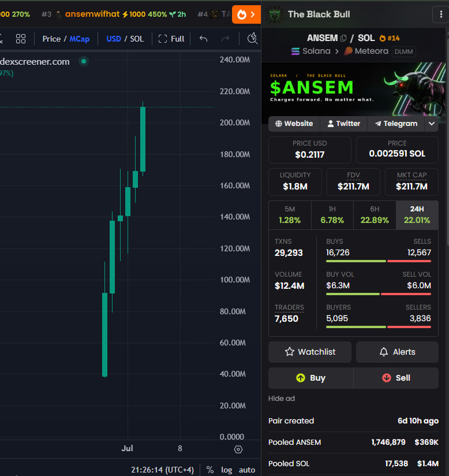Click the MKT CAP $211.7M box
The image size is (449, 476).
point(411,182)
